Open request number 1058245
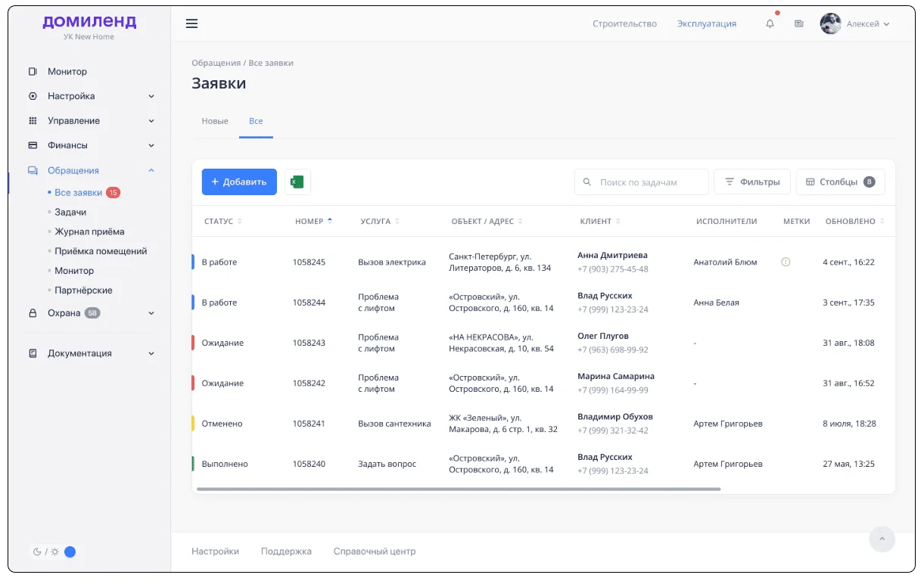This screenshot has height=581, width=924. point(309,263)
